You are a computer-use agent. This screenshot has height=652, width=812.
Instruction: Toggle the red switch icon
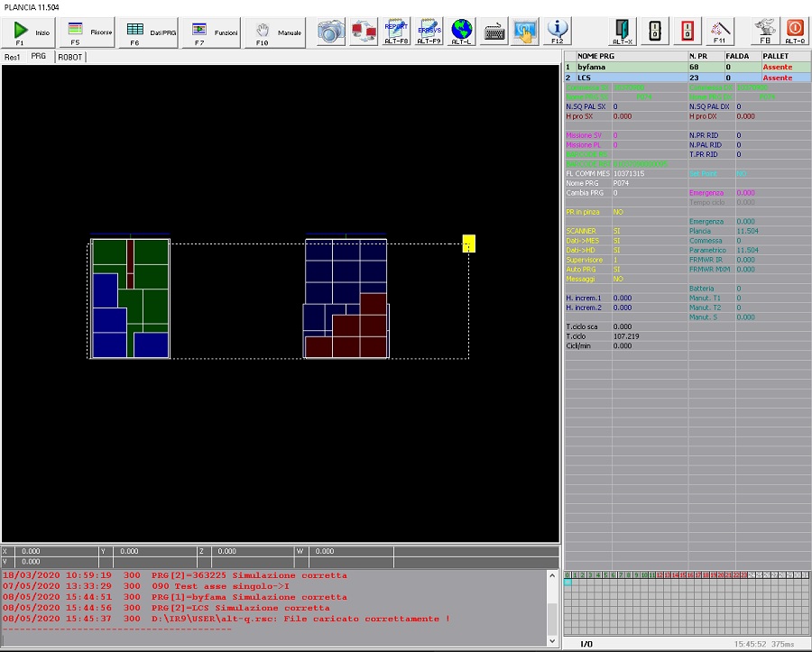687,32
